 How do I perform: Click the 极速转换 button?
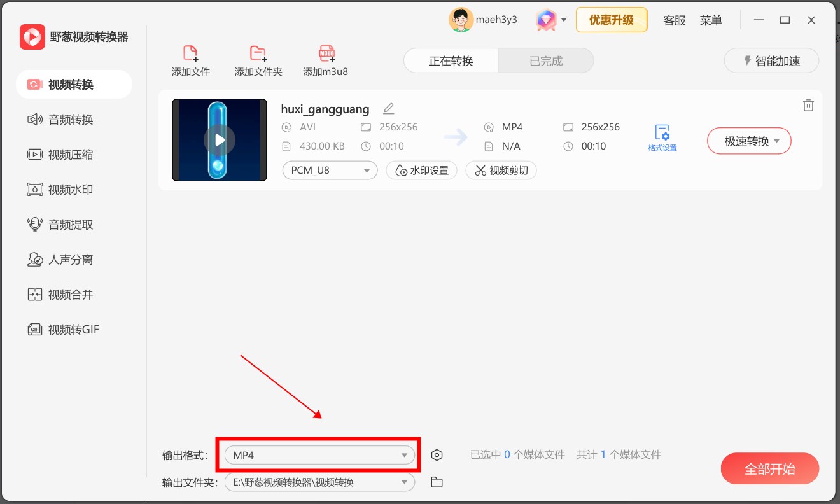coord(749,141)
